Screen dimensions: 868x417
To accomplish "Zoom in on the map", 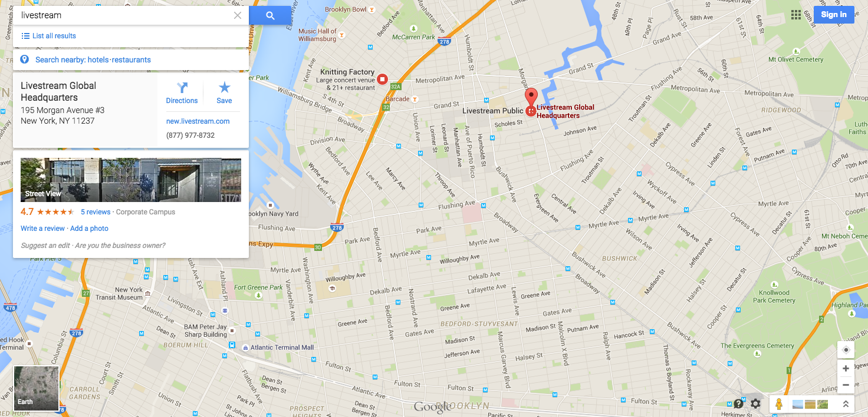I will click(846, 369).
